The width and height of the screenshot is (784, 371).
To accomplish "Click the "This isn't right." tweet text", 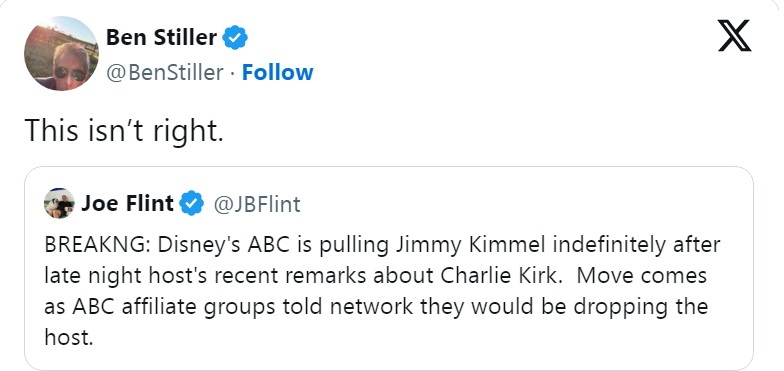I will [124, 130].
